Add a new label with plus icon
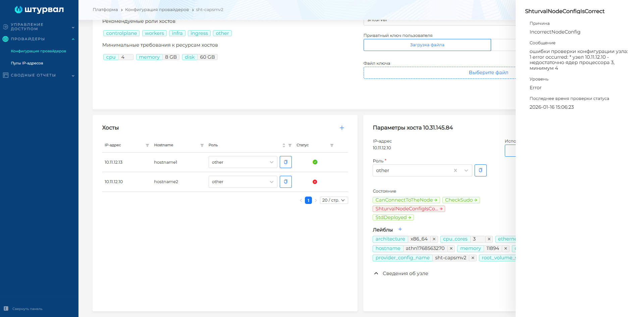This screenshot has height=317, width=644. pos(400,229)
